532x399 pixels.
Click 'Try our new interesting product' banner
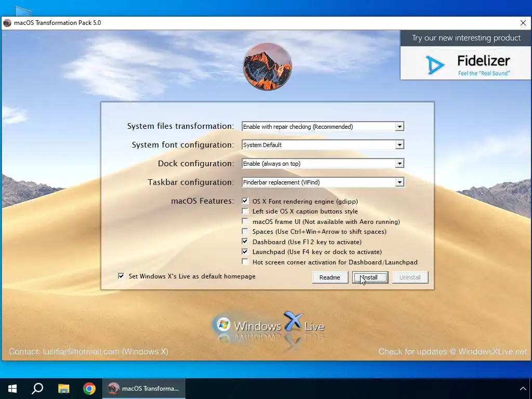point(466,38)
